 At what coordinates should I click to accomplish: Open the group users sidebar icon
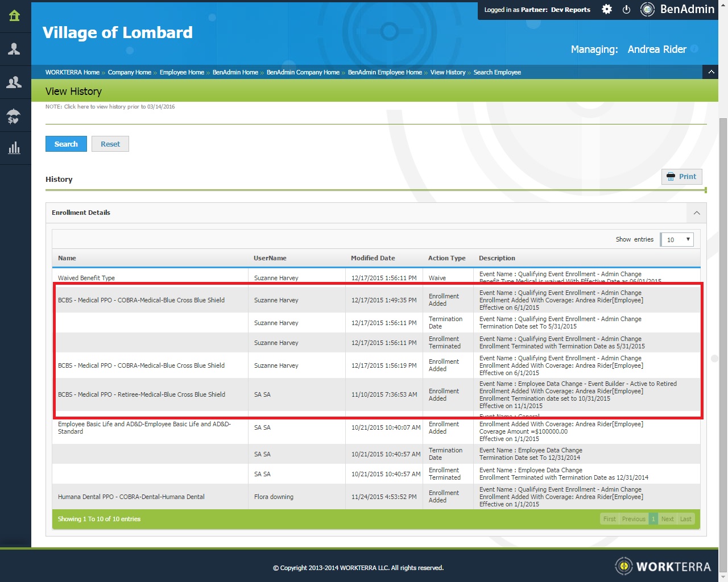[x=14, y=82]
